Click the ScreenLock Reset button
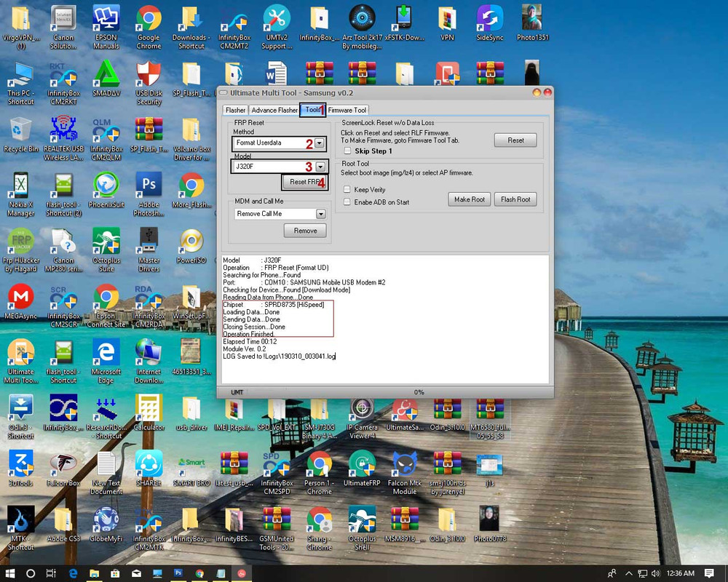 click(x=515, y=140)
